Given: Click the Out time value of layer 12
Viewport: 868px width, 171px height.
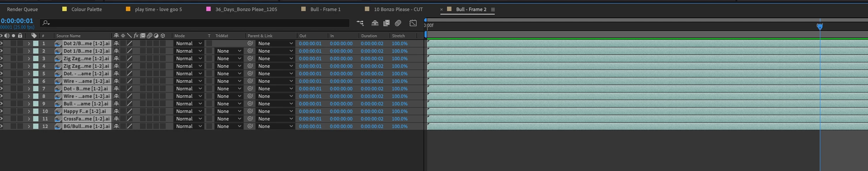Looking at the screenshot, I should (x=310, y=126).
